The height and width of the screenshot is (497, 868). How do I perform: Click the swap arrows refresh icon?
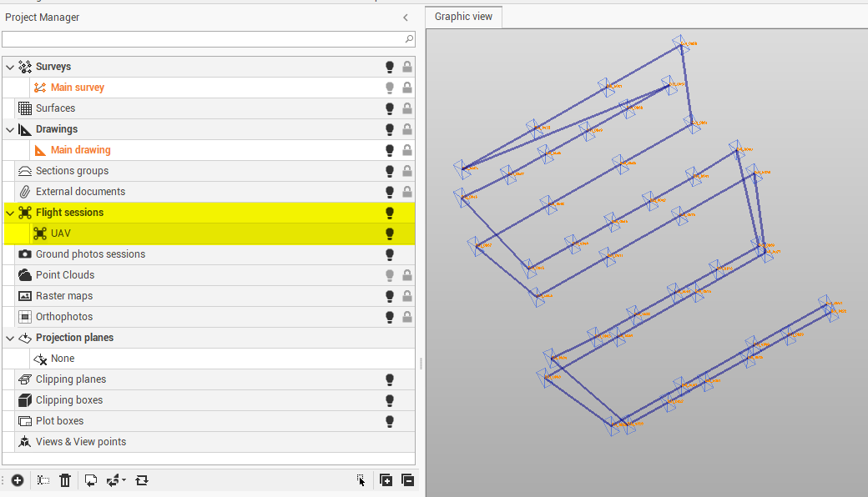[142, 480]
